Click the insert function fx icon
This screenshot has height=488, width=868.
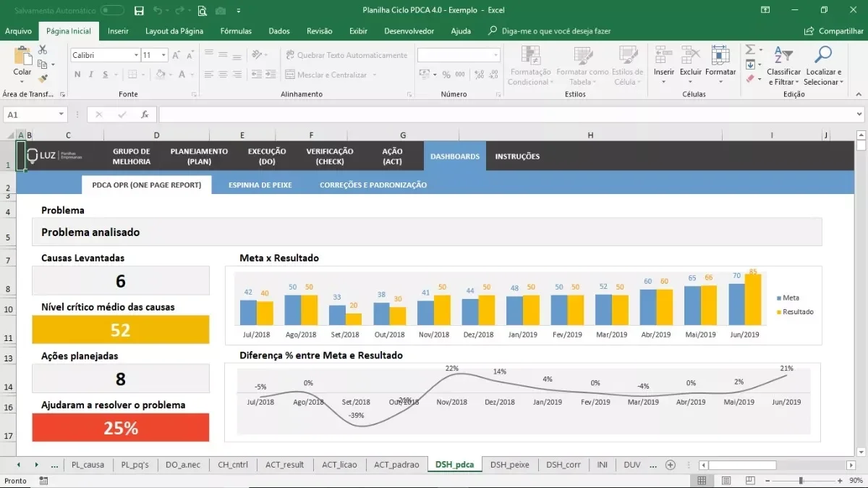tap(145, 114)
